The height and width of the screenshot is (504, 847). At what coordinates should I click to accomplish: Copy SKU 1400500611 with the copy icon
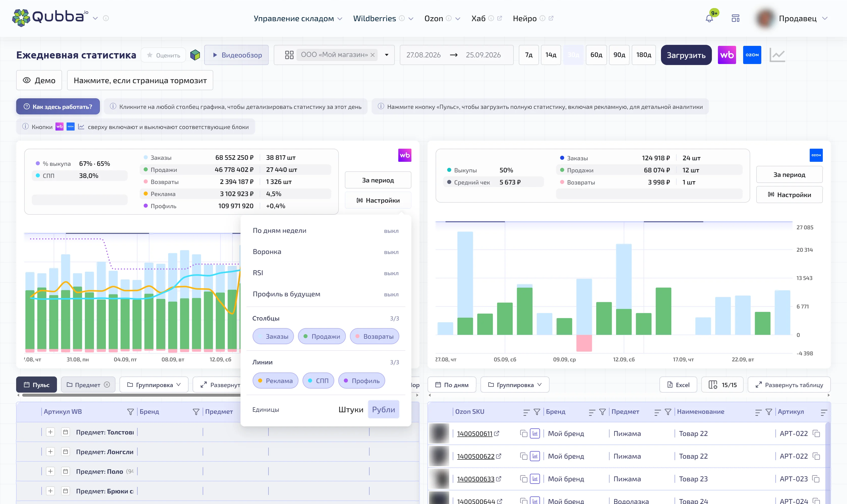(x=524, y=434)
